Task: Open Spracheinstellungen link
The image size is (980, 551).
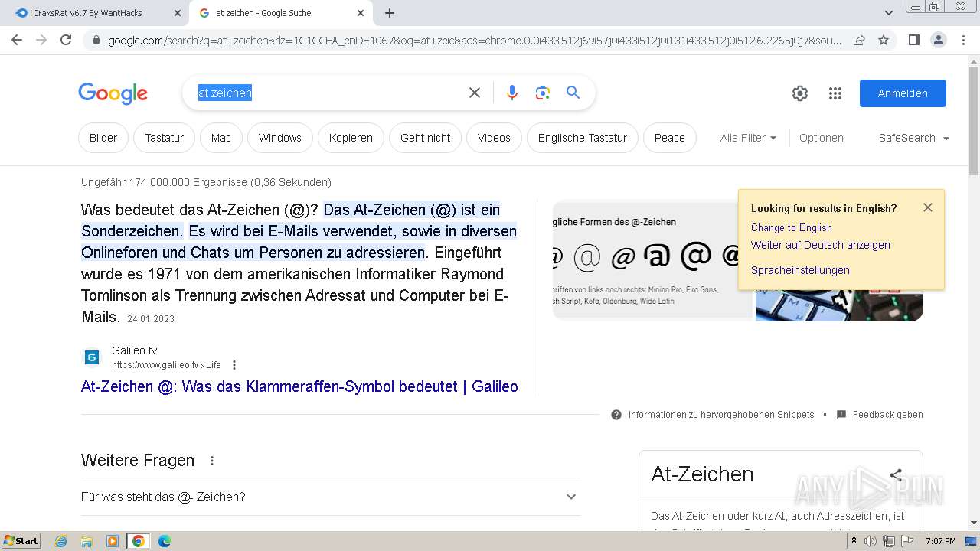Action: point(800,270)
